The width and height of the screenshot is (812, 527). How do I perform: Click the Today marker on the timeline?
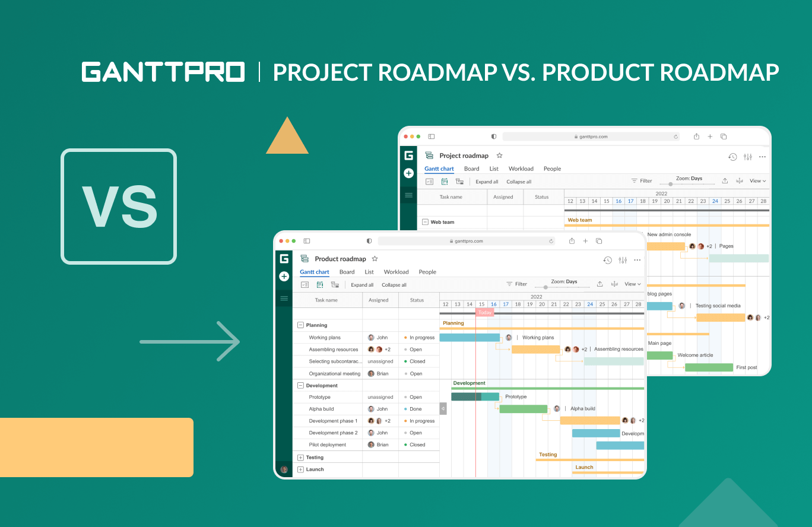click(485, 312)
